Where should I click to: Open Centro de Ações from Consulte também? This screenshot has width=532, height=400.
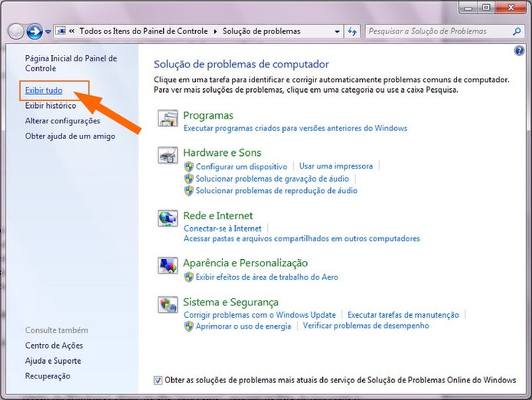(x=54, y=345)
